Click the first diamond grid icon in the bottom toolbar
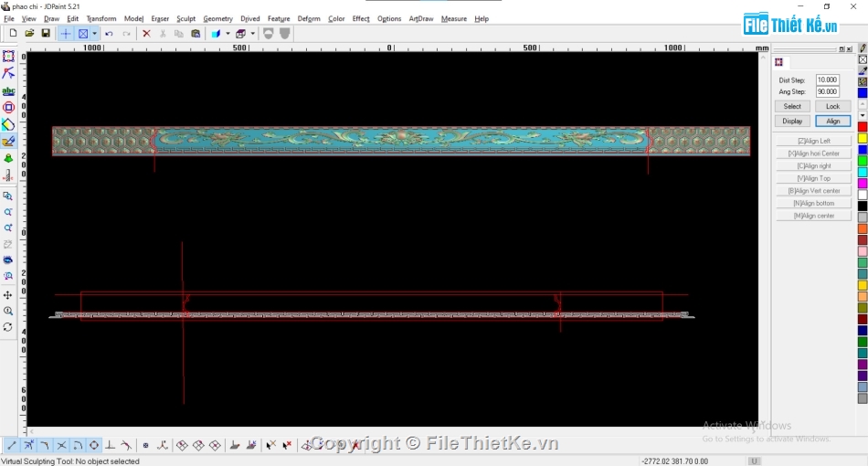 pos(182,445)
